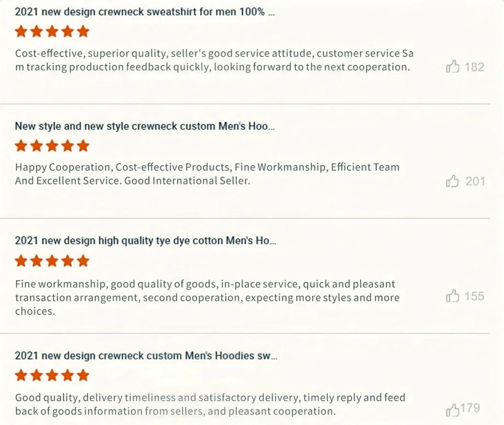
Task: Open 'crewneck custom Men's Hoodies sw...' product link
Action: [146, 356]
